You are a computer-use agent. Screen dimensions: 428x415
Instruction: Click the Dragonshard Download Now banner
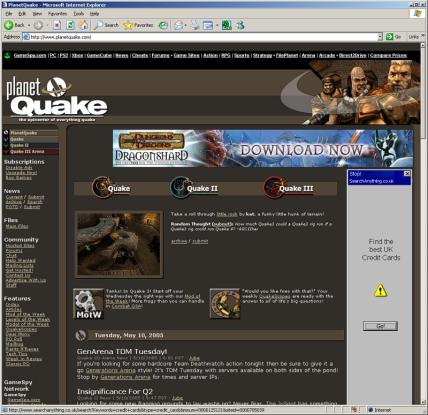click(263, 148)
